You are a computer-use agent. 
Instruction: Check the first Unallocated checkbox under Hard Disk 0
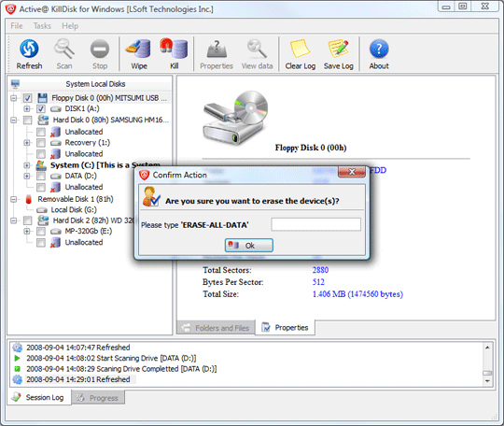point(41,132)
